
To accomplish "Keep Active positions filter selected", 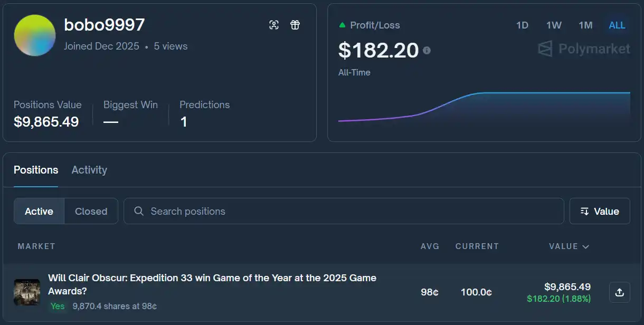I will click(39, 211).
